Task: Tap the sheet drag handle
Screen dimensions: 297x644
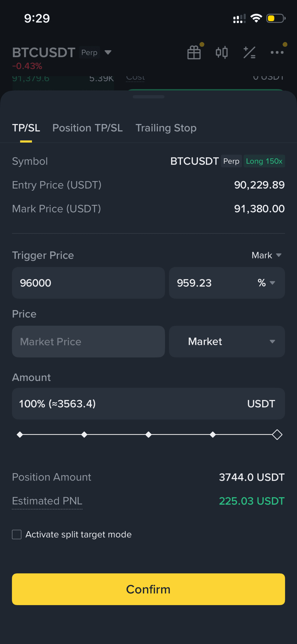Action: [148, 97]
